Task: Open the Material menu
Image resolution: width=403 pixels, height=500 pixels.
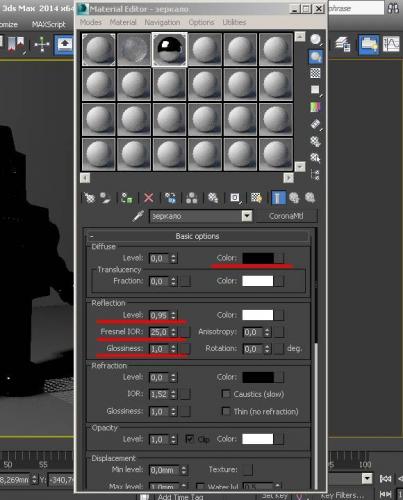Action: click(x=123, y=22)
